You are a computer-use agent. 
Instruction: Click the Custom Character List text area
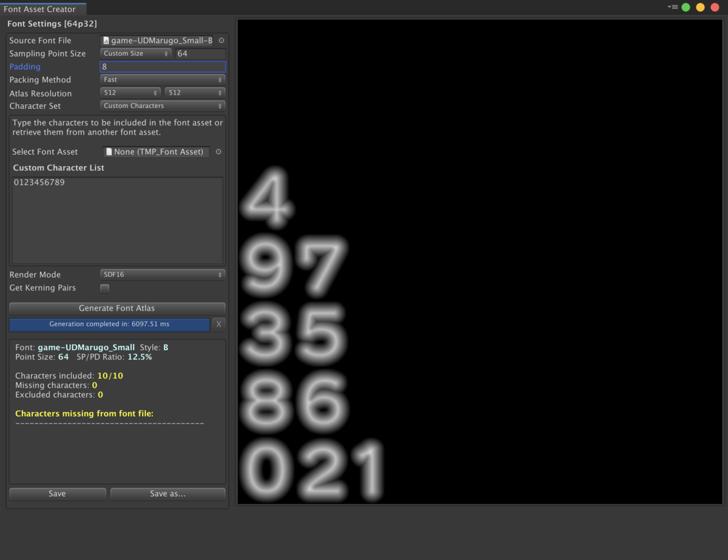118,220
